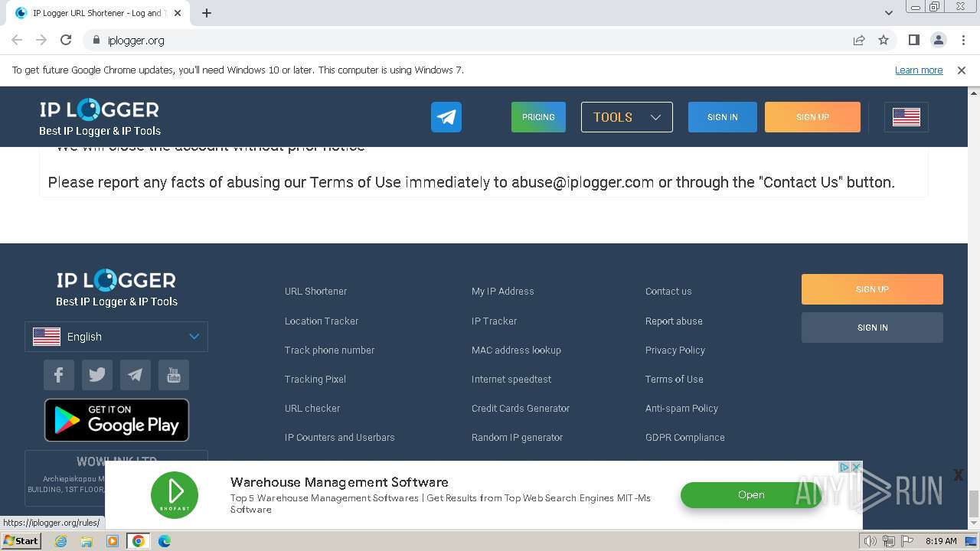Viewport: 980px width, 551px height.
Task: Click the Get it on Google Play badge
Action: [116, 420]
